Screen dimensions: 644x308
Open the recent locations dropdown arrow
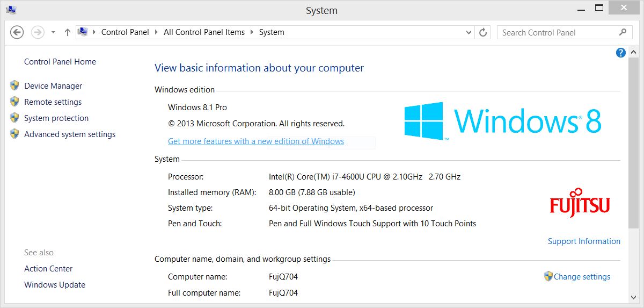click(53, 32)
